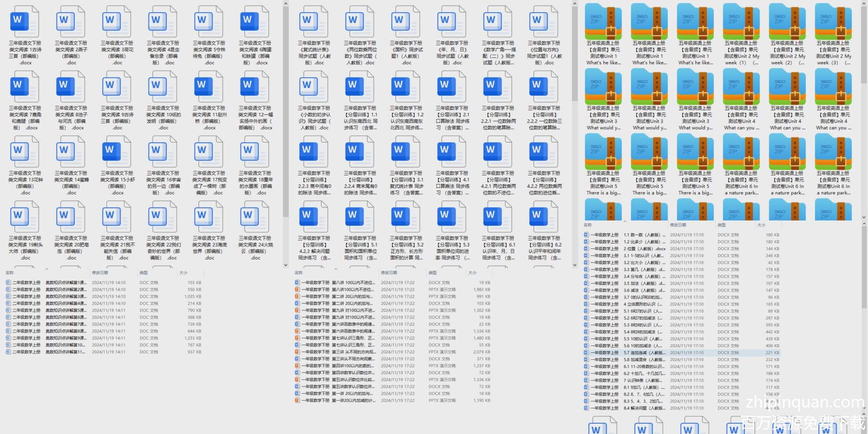Viewport: 868px width, 434px height.
Task: Click the 类文阅读 15小虾 docx icon
Action: (117, 152)
